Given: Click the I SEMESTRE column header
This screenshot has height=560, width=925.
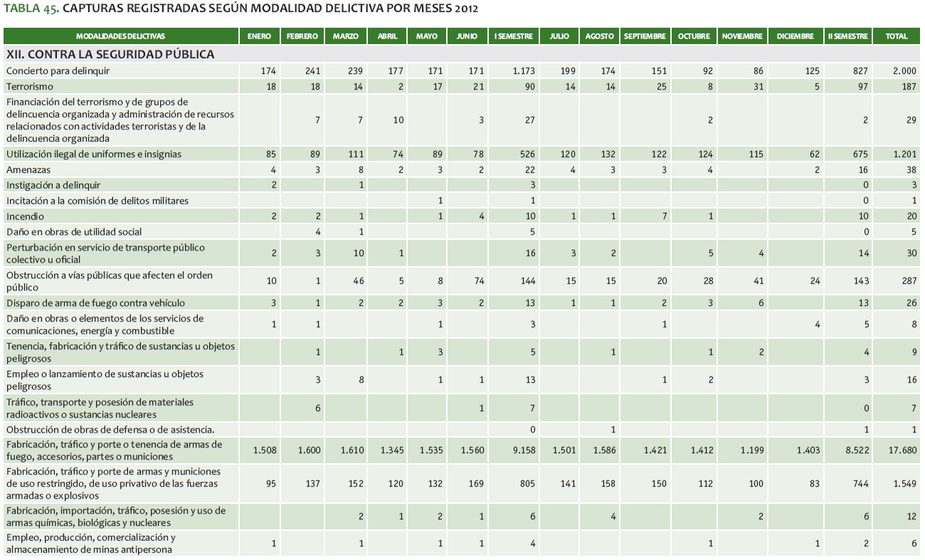Looking at the screenshot, I should point(513,36).
